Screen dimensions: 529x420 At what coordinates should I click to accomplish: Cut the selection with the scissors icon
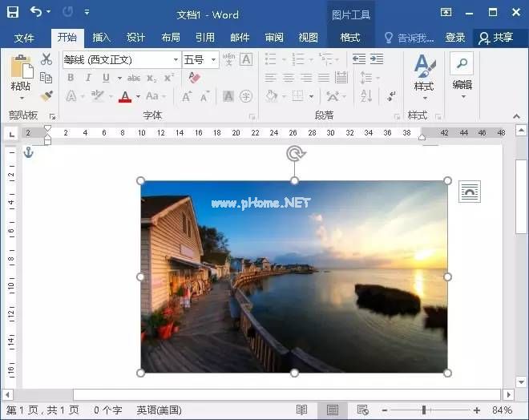(46, 59)
